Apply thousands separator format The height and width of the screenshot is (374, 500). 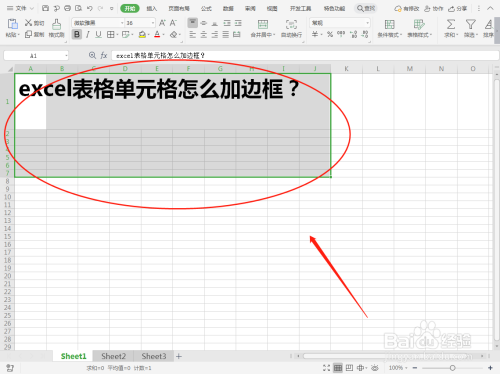[341, 33]
